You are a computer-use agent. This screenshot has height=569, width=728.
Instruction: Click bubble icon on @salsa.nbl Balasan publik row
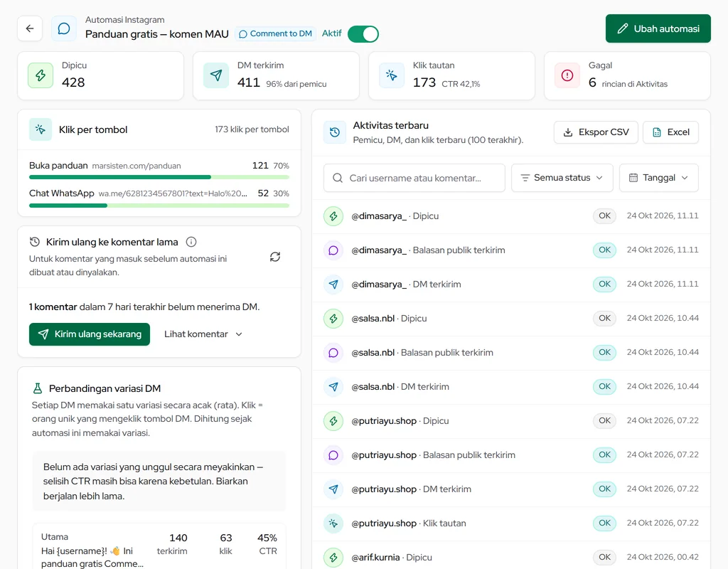(333, 353)
